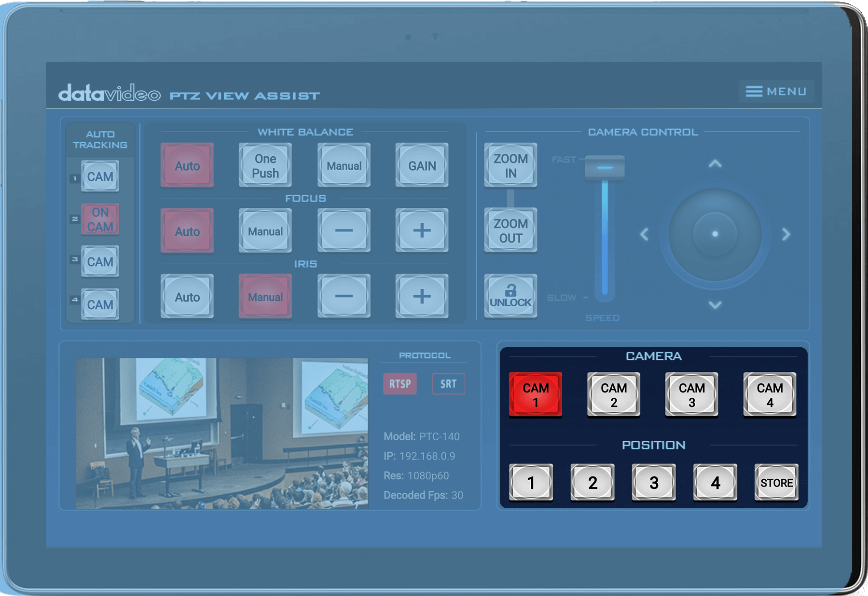
Task: Recall preset position 2
Action: click(592, 483)
